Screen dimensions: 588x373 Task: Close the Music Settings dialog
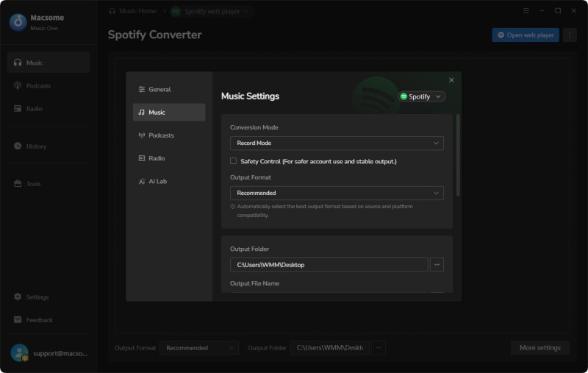(451, 80)
